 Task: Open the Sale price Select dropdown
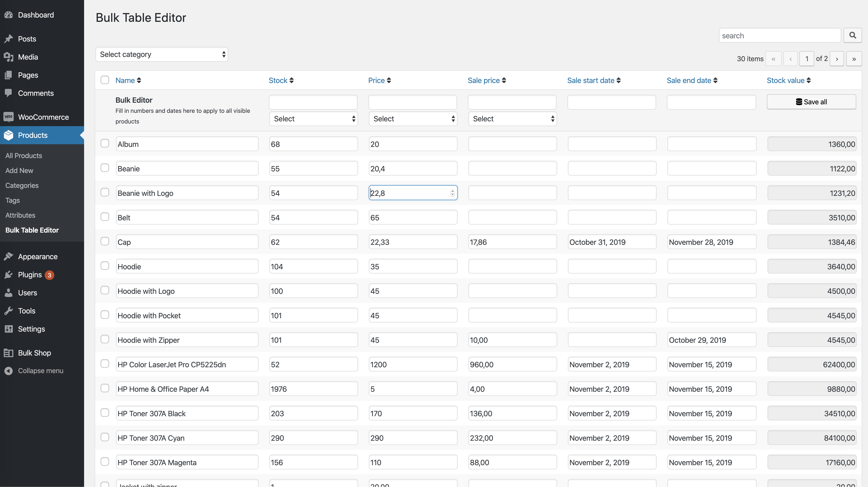(512, 118)
